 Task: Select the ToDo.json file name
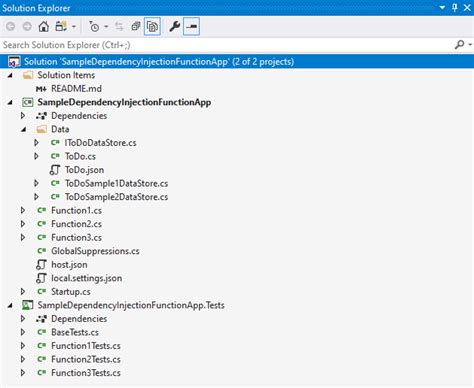click(x=84, y=170)
